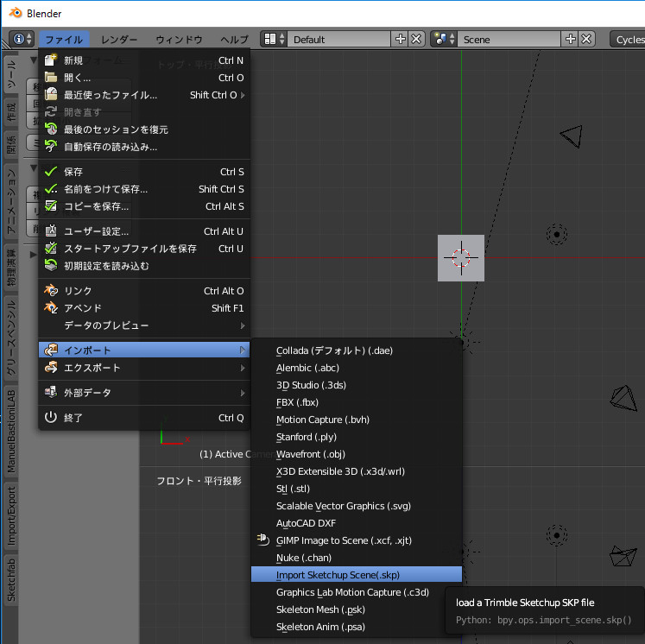This screenshot has width=645, height=644.
Task: Click the Info editor type icon
Action: [22, 39]
